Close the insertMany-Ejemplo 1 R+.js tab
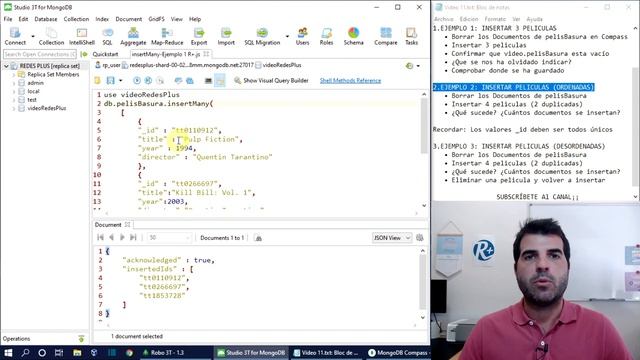 tap(207, 54)
